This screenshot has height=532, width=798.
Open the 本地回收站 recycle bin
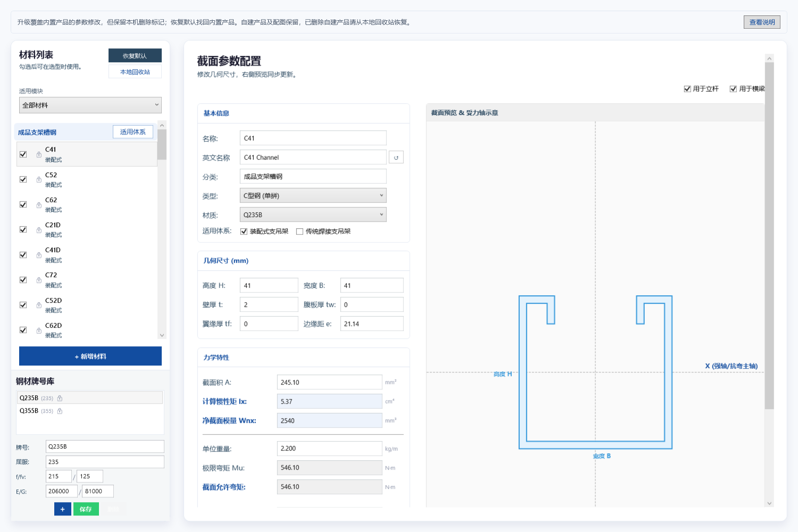pyautogui.click(x=135, y=72)
